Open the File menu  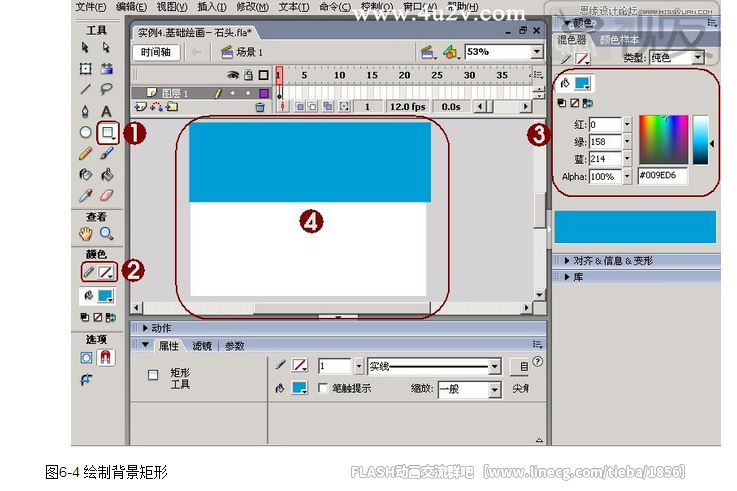click(x=91, y=7)
